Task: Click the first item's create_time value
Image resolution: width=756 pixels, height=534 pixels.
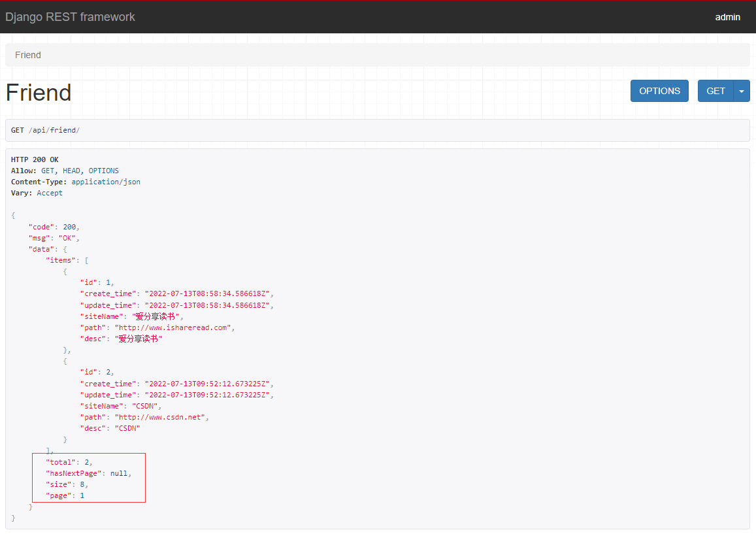Action: tap(209, 294)
